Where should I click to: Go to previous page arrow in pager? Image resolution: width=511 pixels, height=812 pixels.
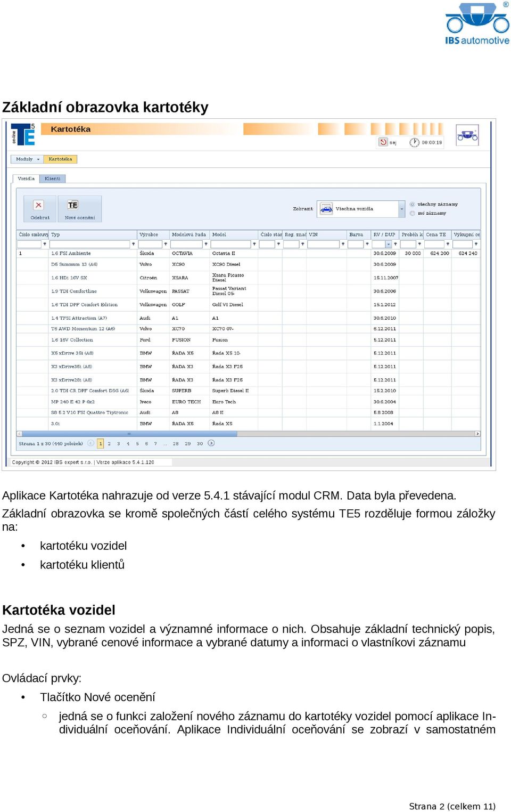click(90, 443)
